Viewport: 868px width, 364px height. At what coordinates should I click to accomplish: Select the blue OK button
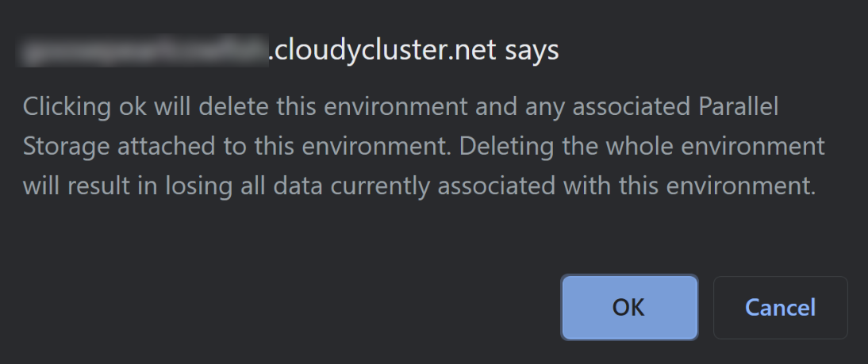(x=629, y=308)
